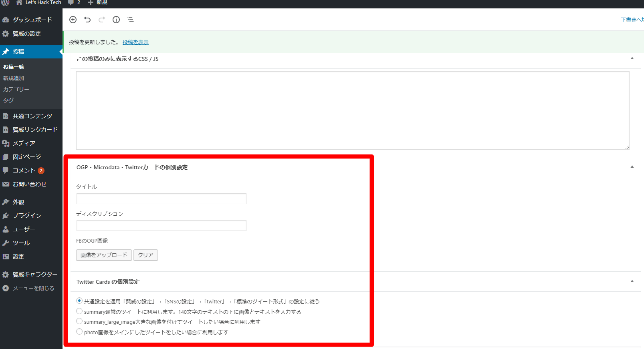Click the WordPress logo icon
This screenshot has width=644, height=349.
(5, 2)
